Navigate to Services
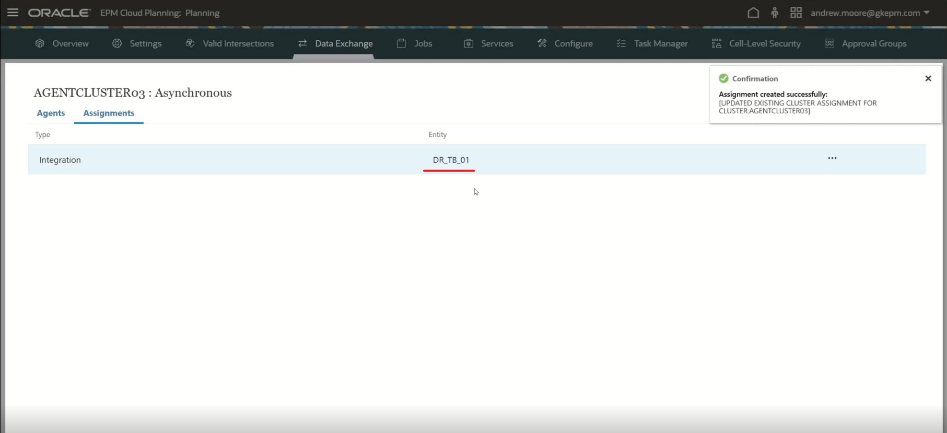Screen dimensions: 947x433 tap(489, 44)
